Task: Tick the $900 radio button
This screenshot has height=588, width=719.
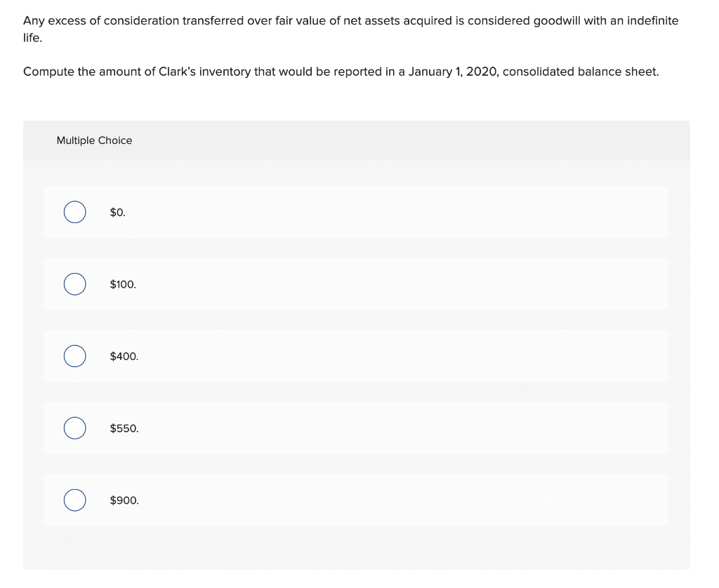Action: pyautogui.click(x=74, y=500)
